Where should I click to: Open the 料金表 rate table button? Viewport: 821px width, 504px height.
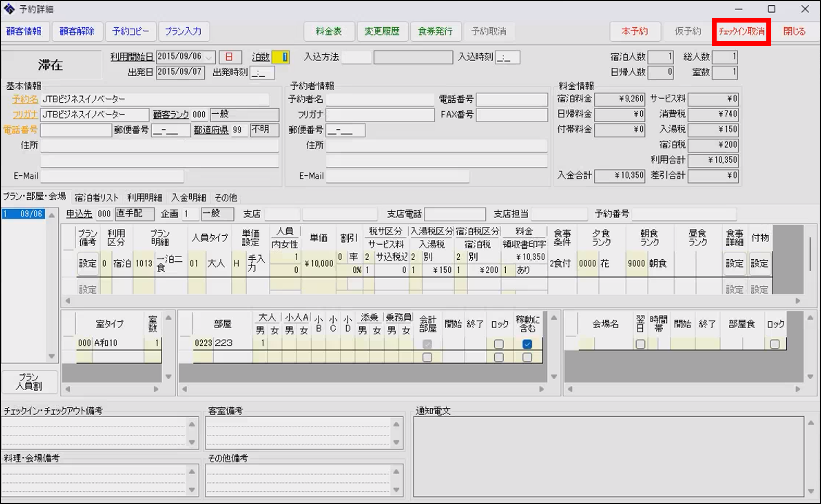pyautogui.click(x=329, y=31)
